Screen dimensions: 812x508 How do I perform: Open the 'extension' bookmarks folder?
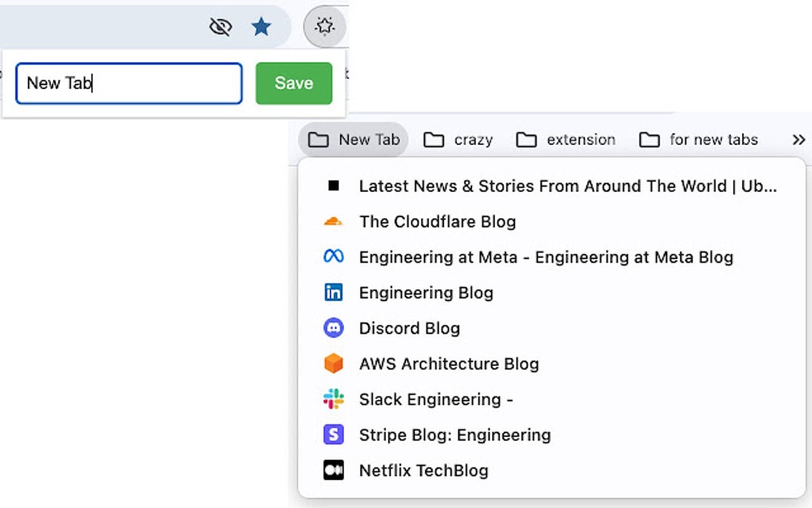click(565, 139)
